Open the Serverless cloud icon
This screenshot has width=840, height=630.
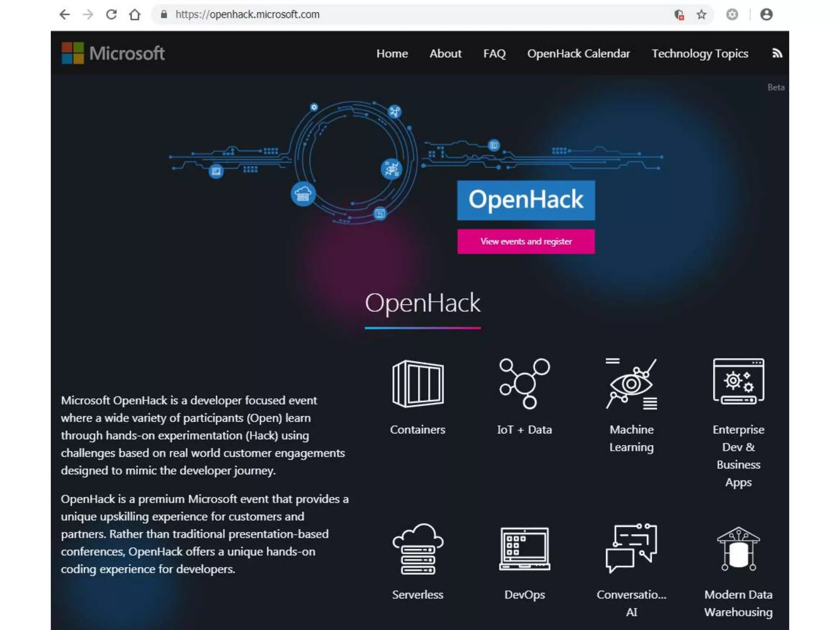[x=418, y=549]
